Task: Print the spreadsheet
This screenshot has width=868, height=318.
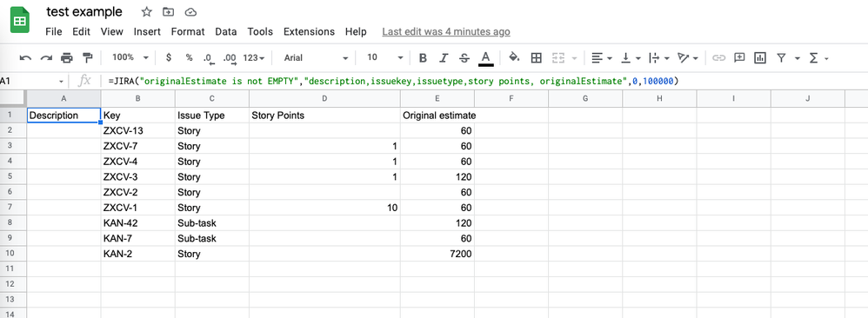Action: coord(67,57)
